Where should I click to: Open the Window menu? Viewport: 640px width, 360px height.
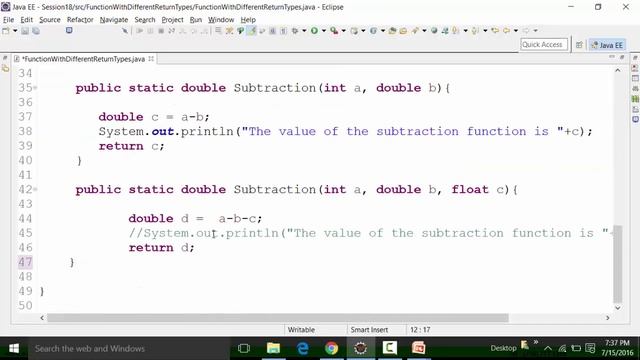pos(221,20)
